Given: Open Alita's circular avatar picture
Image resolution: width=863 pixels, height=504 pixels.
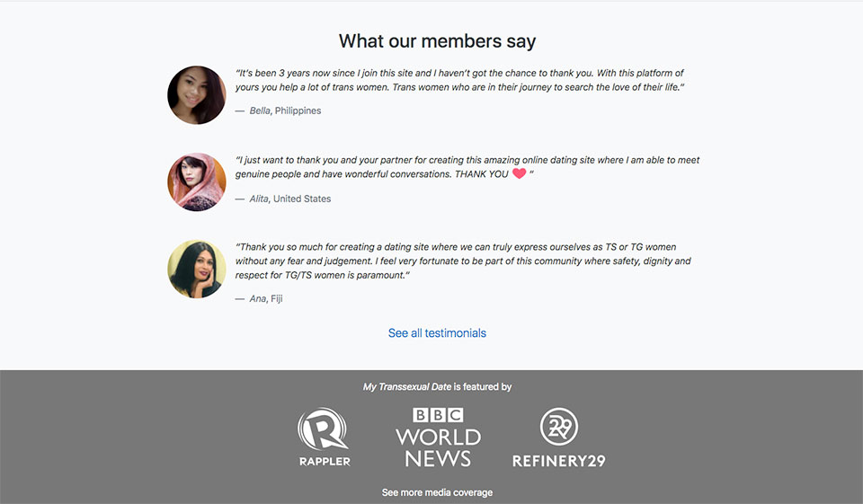Looking at the screenshot, I should pos(197,181).
